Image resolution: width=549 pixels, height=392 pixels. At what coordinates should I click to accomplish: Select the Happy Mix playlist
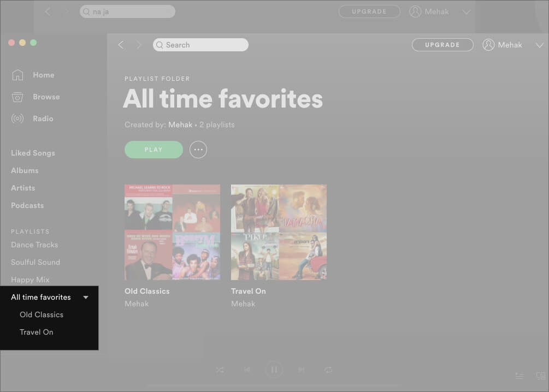(x=30, y=280)
